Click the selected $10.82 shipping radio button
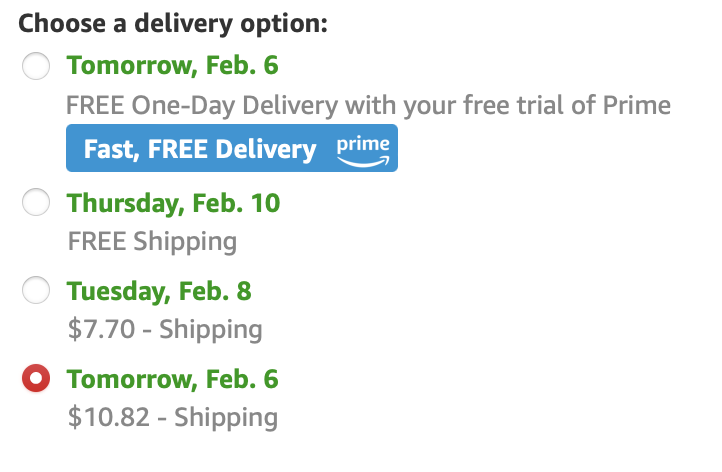The width and height of the screenshot is (722, 472). tap(35, 380)
